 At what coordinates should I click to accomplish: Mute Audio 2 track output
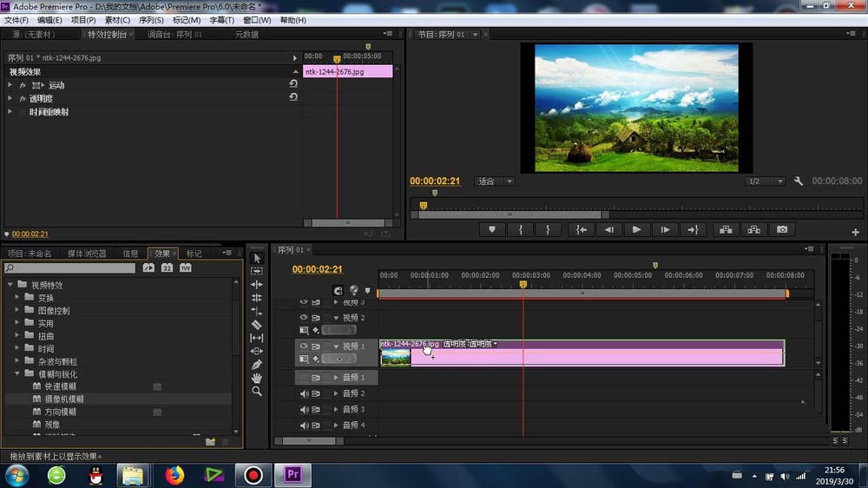click(304, 394)
